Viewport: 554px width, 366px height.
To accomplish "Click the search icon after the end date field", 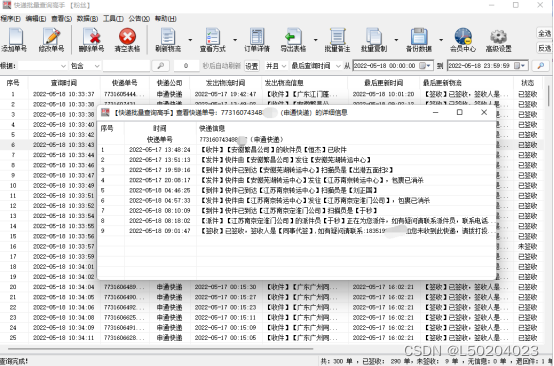I will point(541,66).
